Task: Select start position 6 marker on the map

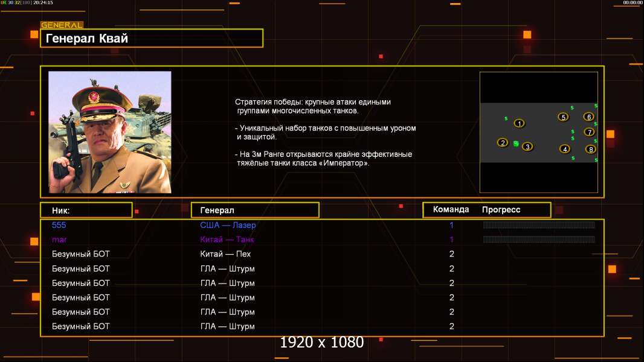Action: 588,117
